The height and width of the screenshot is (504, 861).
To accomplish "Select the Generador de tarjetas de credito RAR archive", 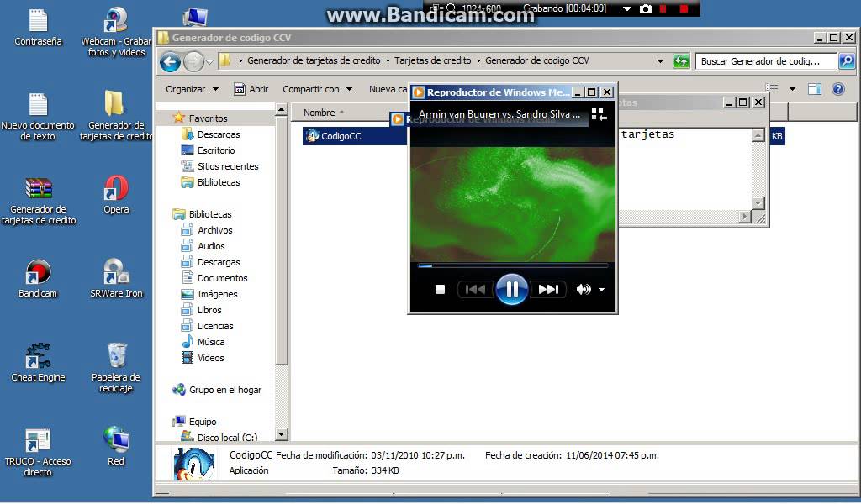I will point(39,201).
